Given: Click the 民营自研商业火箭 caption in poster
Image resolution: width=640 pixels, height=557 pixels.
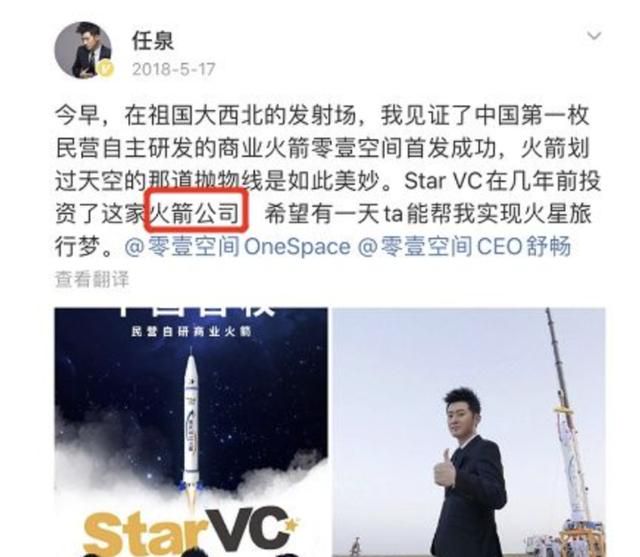Looking at the screenshot, I should click(x=191, y=331).
